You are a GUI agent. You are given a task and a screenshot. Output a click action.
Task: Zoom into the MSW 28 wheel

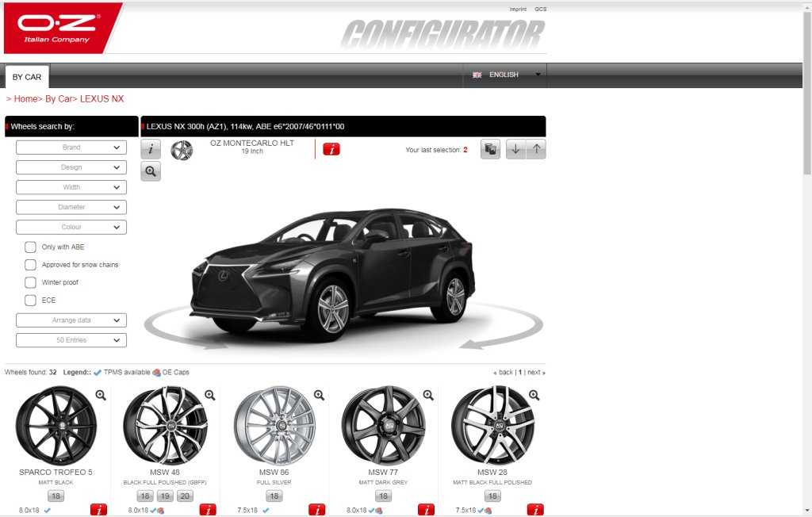(x=534, y=395)
